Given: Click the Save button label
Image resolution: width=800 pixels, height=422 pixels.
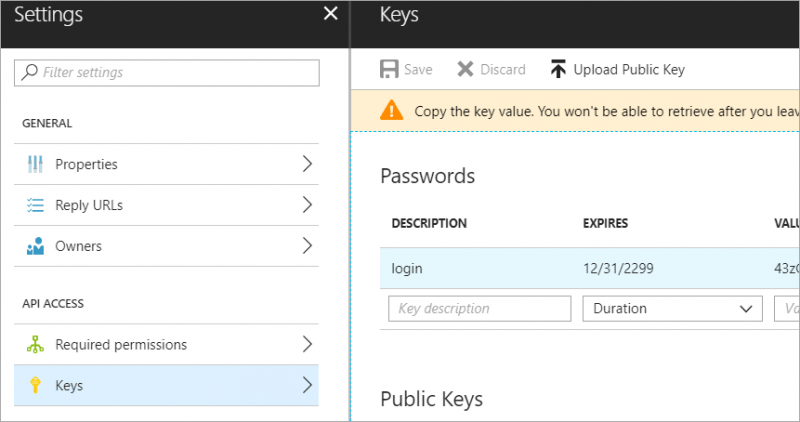Looking at the screenshot, I should [418, 69].
